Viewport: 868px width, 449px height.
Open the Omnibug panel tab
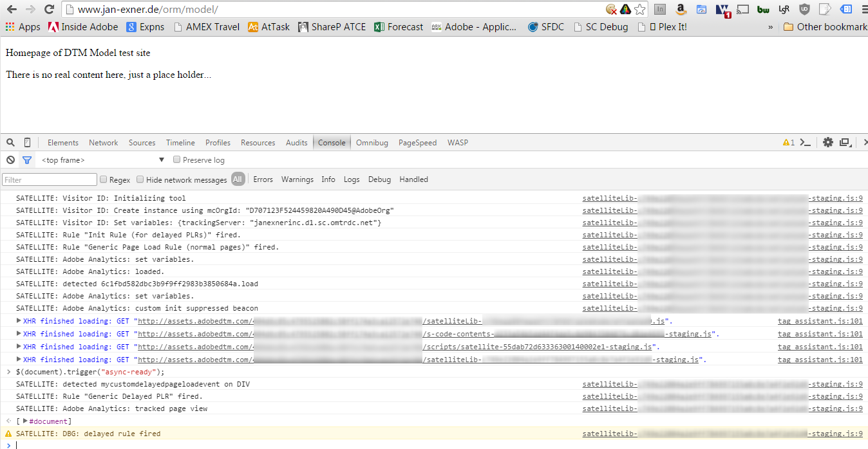point(372,143)
